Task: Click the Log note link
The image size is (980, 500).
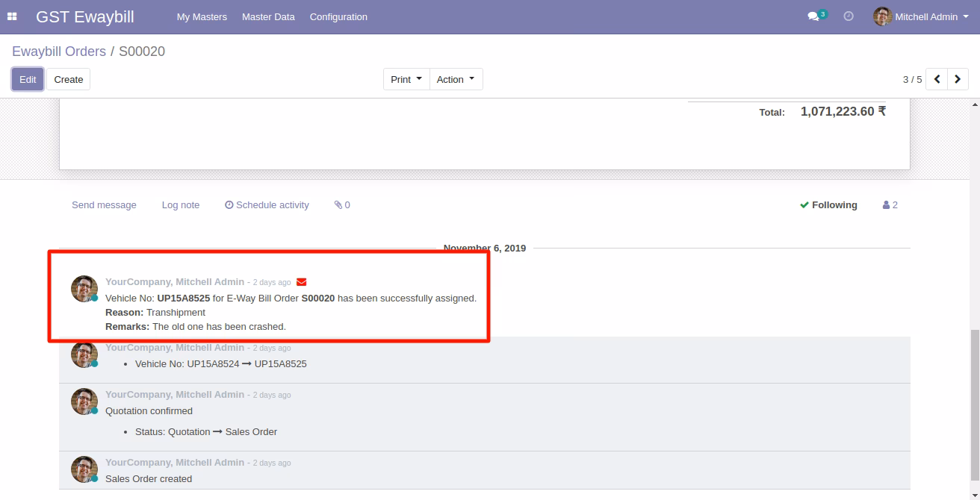Action: point(181,204)
